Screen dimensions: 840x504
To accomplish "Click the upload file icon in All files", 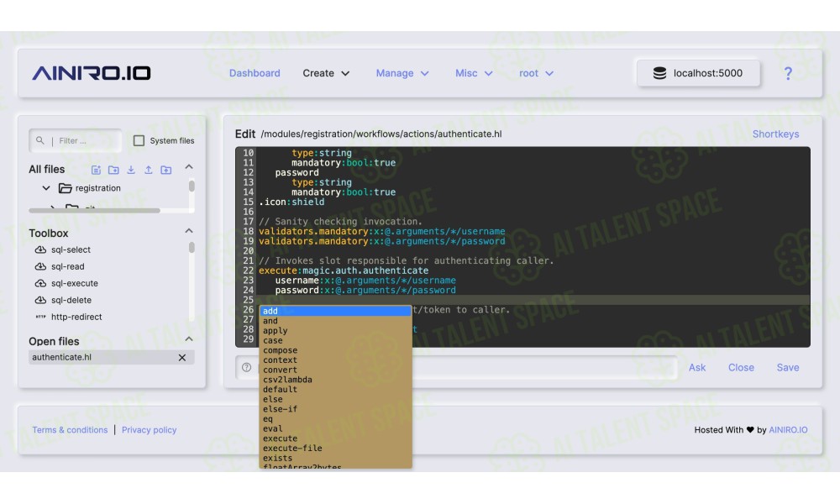I will (149, 170).
